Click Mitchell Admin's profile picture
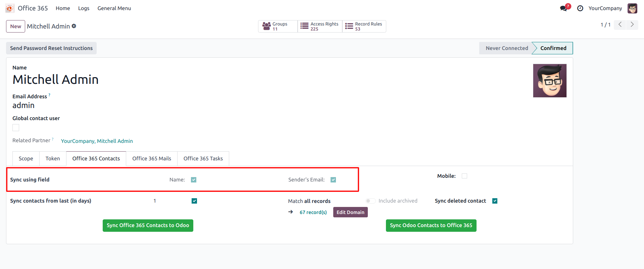The image size is (644, 269). coord(549,81)
